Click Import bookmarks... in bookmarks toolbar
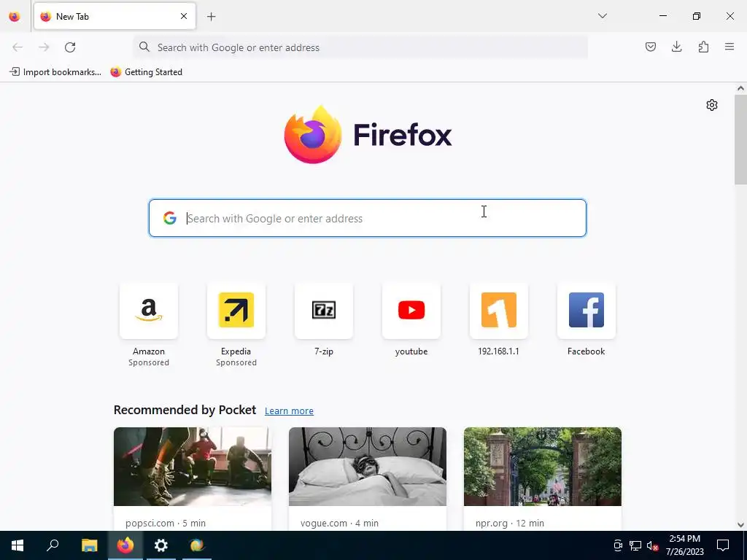 55,72
